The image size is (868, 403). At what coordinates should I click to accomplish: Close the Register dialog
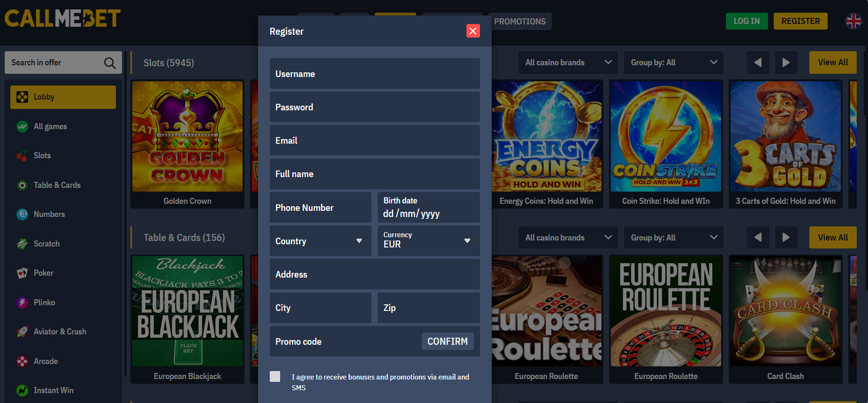click(x=472, y=31)
